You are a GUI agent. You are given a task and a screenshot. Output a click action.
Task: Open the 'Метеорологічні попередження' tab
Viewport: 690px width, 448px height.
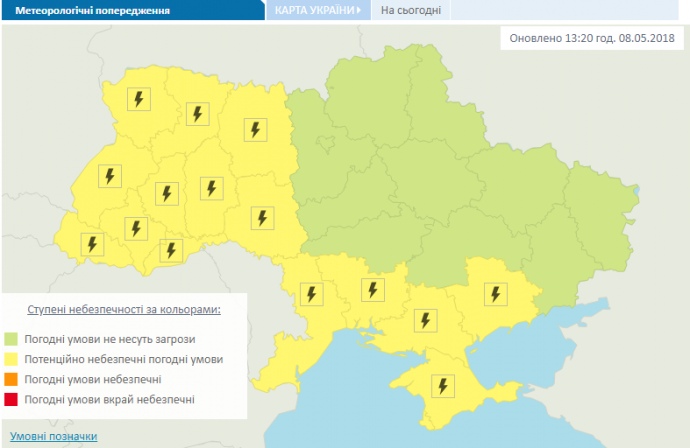point(85,11)
